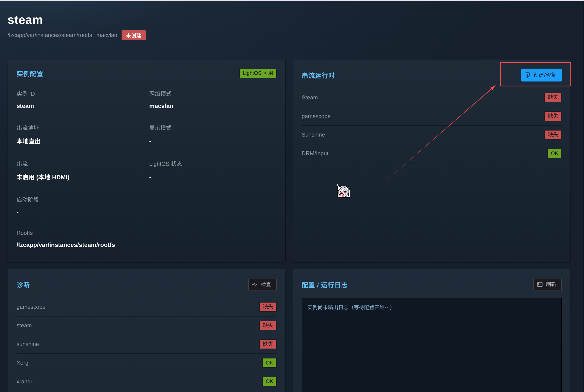Viewport: 584px width, 392px height.
Task: Click the 串流地址 value 本地直出
Action: [29, 141]
